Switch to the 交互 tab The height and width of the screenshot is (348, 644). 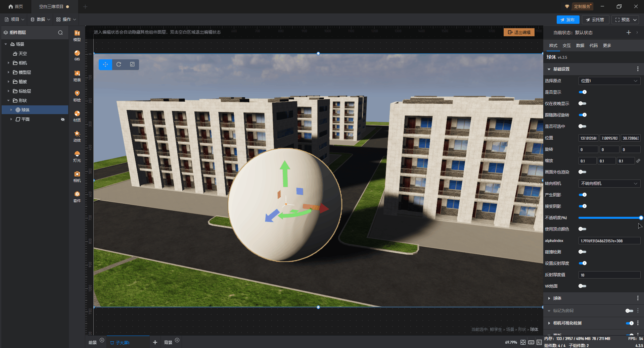566,46
